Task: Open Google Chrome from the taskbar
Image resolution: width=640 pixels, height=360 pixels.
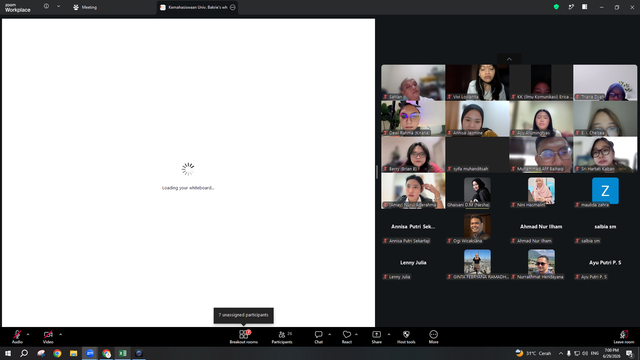Action: pos(57,353)
